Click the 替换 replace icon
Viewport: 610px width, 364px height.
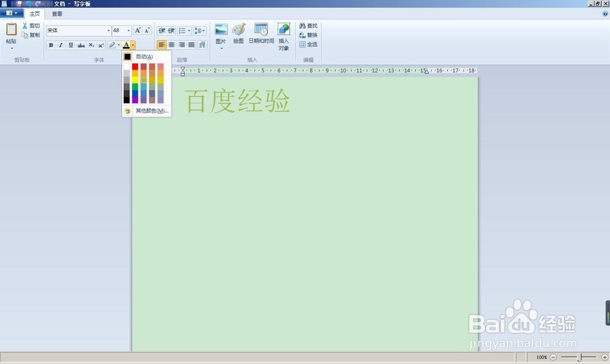[x=309, y=35]
